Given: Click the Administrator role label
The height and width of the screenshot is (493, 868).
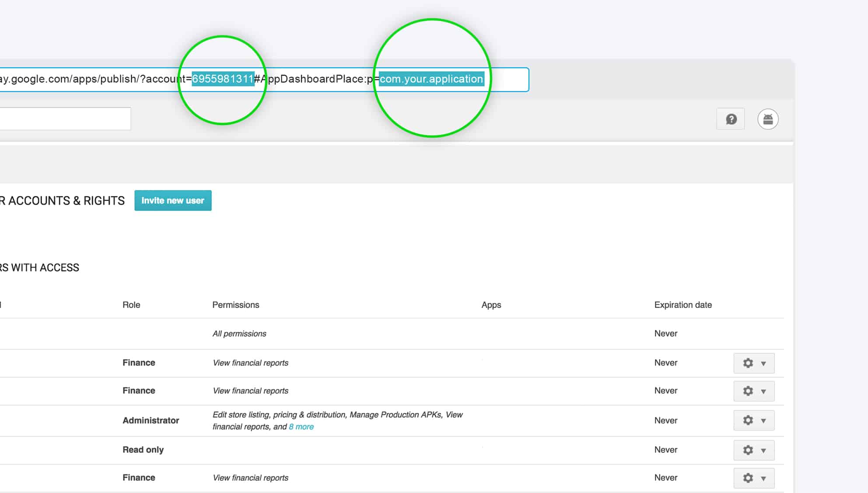Looking at the screenshot, I should pyautogui.click(x=151, y=420).
